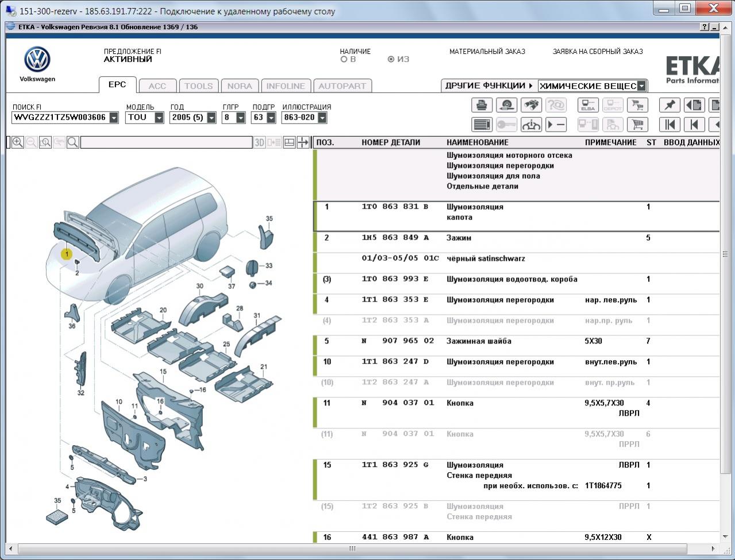The image size is (735, 560).
Task: Click 'Шумоизоляция для пола' heading line
Action: (493, 176)
